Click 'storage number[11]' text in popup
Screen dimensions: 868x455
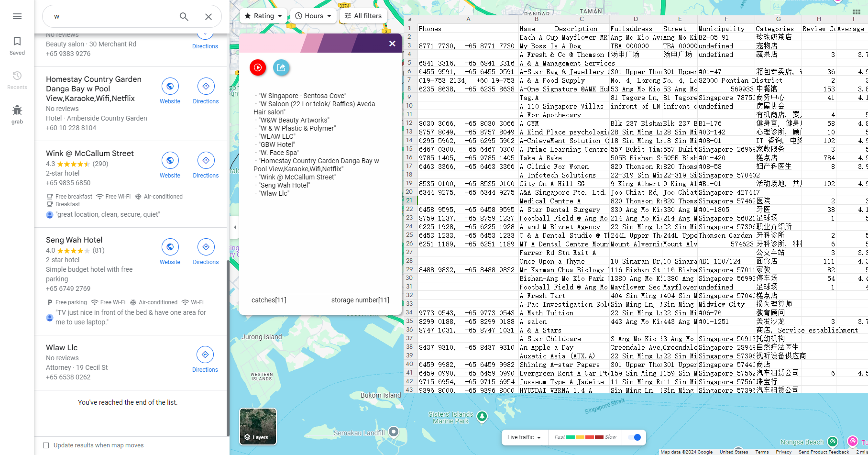[360, 300]
